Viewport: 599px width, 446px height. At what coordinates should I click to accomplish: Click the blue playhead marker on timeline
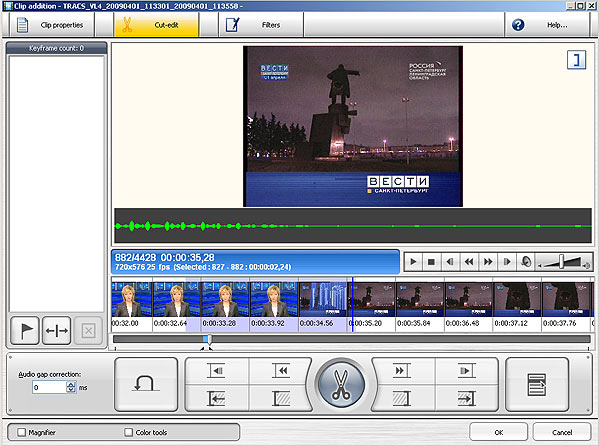click(x=352, y=305)
